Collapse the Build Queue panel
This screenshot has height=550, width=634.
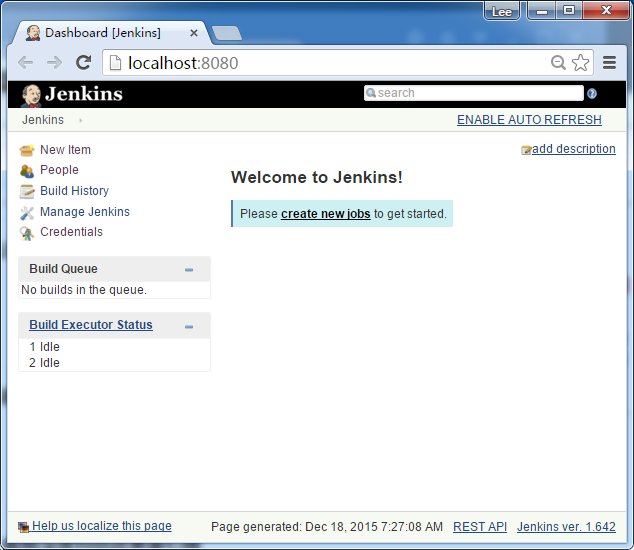click(189, 270)
